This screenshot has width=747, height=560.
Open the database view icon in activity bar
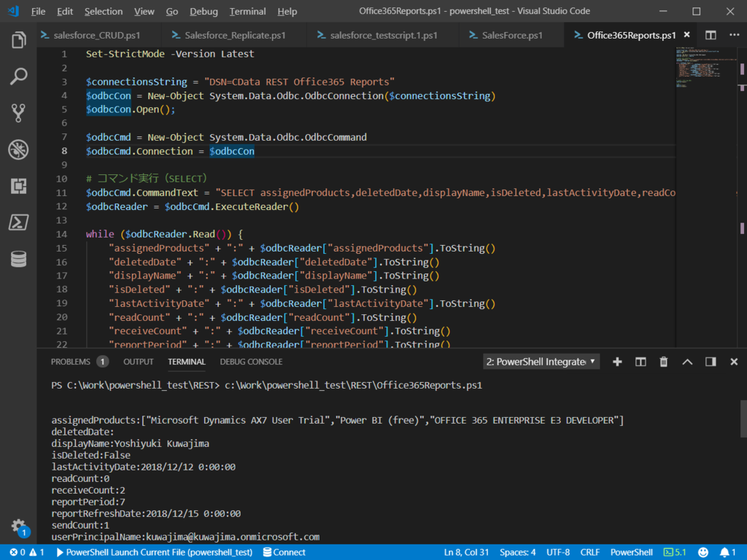[18, 259]
